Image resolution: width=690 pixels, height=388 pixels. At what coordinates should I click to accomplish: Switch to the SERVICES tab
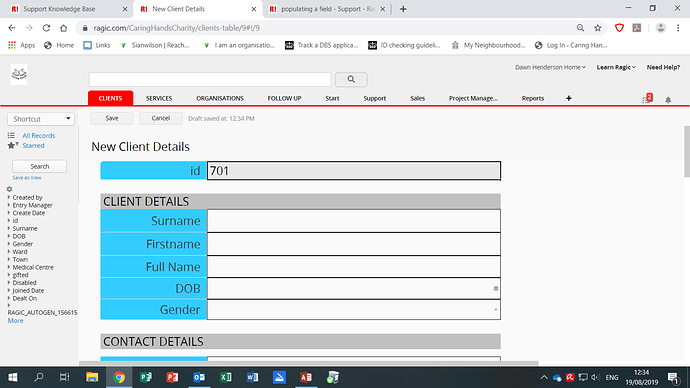point(159,98)
